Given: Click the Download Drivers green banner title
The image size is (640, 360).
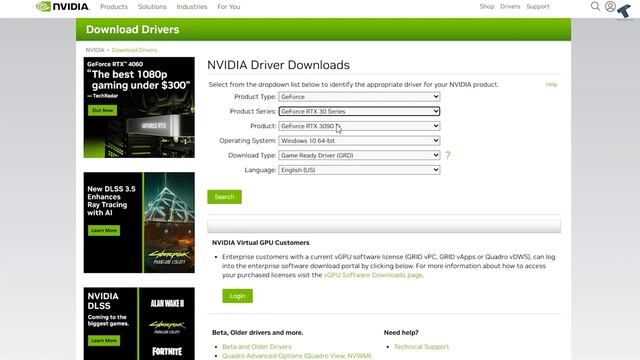Looking at the screenshot, I should (132, 29).
